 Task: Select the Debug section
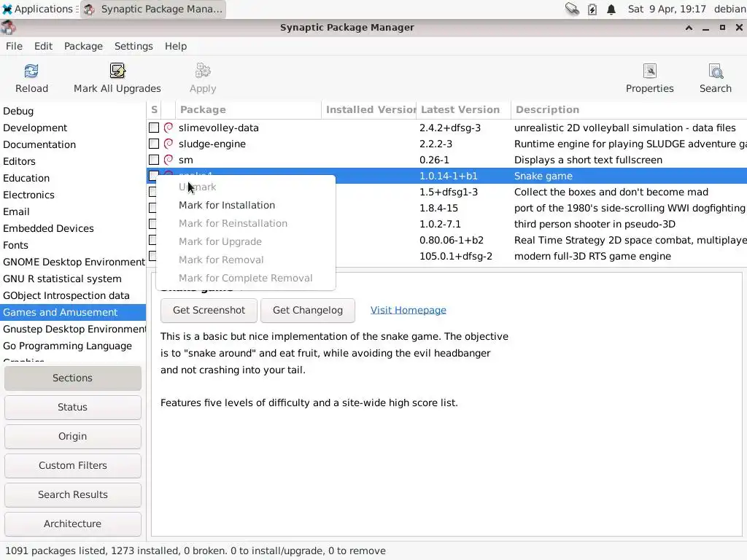[x=73, y=111]
